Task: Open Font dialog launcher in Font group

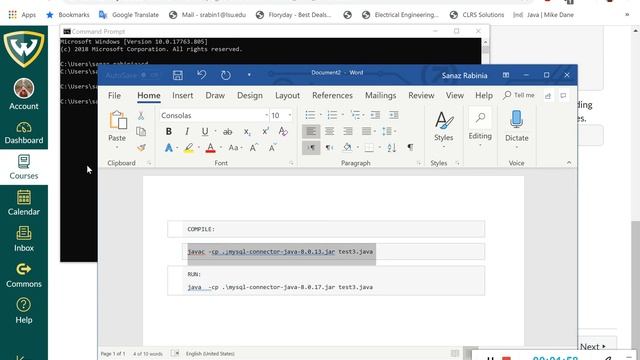Action: [291, 163]
